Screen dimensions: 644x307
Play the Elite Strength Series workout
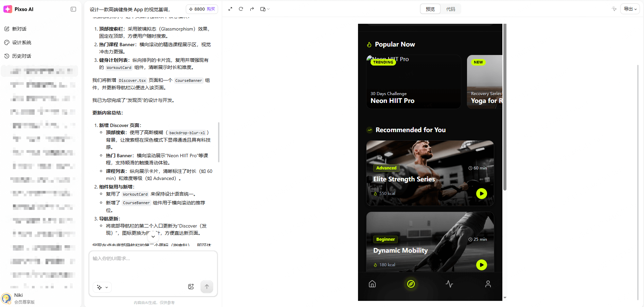tap(481, 194)
